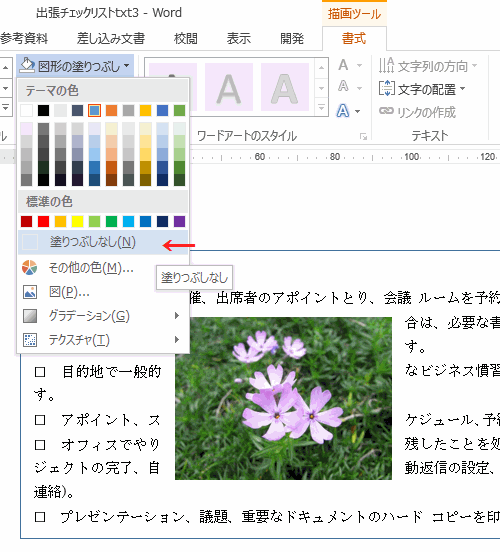Expand グラデーション(G) submenu
The height and width of the screenshot is (552, 500).
click(x=103, y=316)
